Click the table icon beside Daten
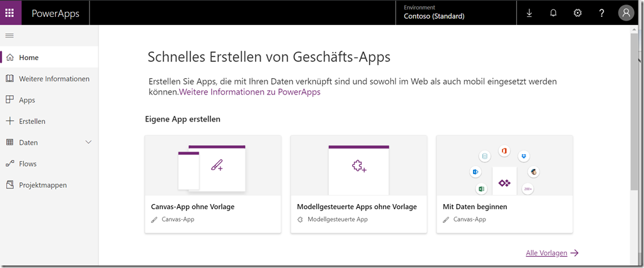 [x=10, y=142]
